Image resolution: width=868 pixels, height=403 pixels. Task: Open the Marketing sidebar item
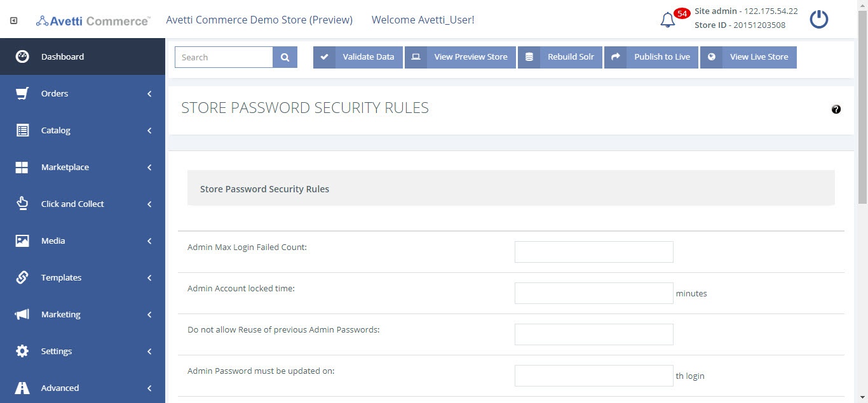83,314
